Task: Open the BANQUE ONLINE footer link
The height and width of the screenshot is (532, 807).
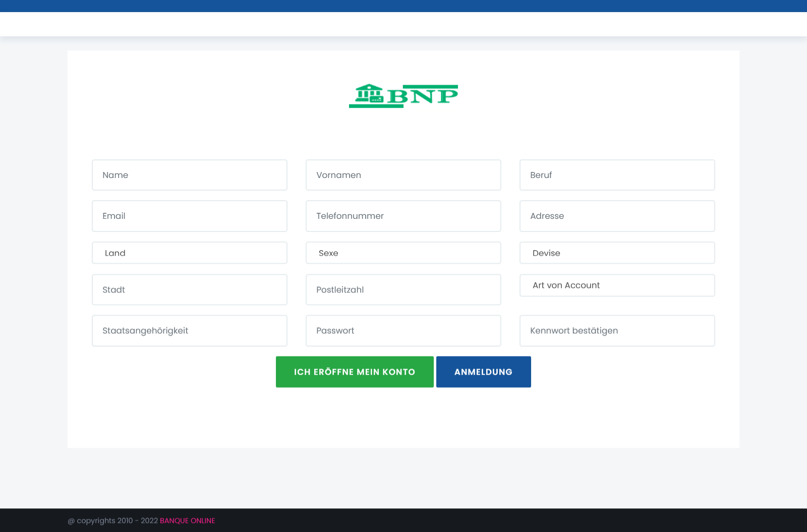Action: tap(188, 520)
